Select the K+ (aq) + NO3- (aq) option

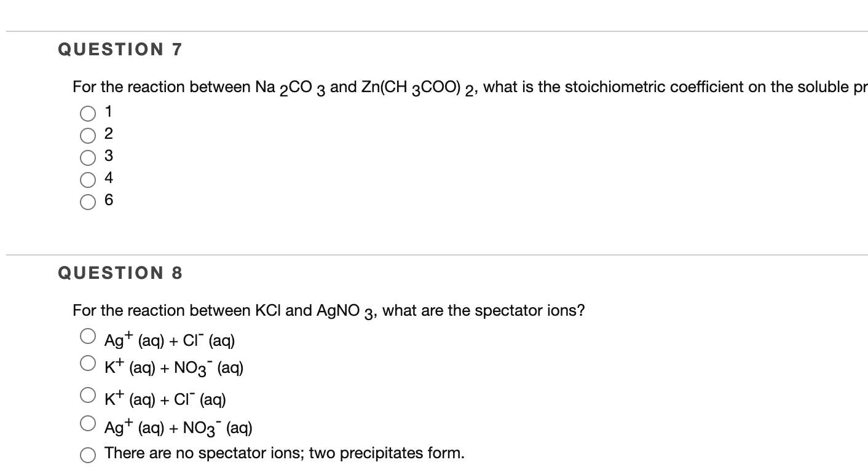[x=88, y=364]
